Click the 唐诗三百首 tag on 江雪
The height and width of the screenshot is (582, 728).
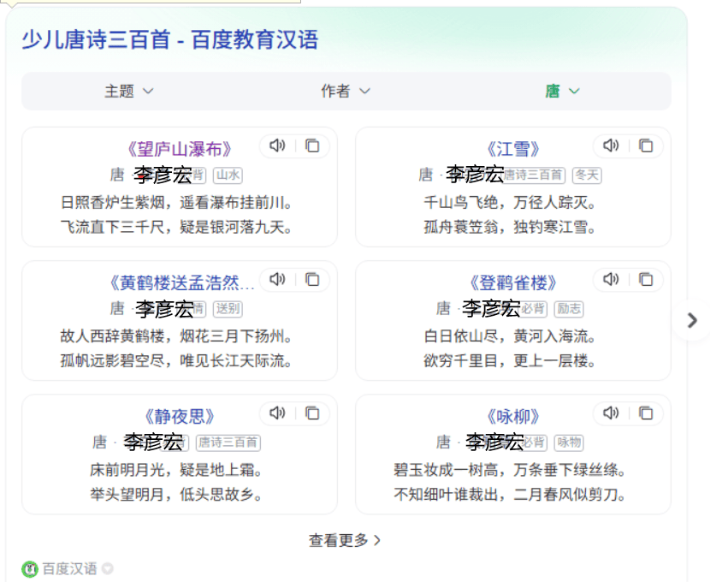(x=534, y=175)
